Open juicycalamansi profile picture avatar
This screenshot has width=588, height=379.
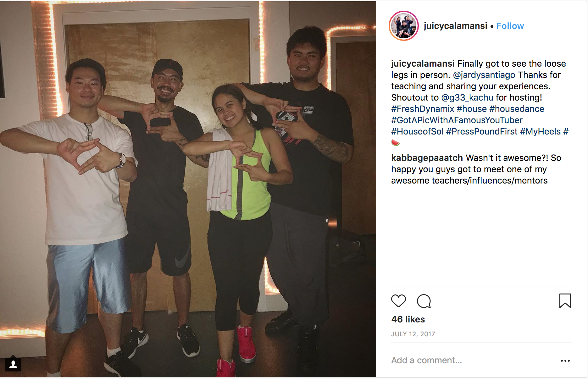[404, 26]
